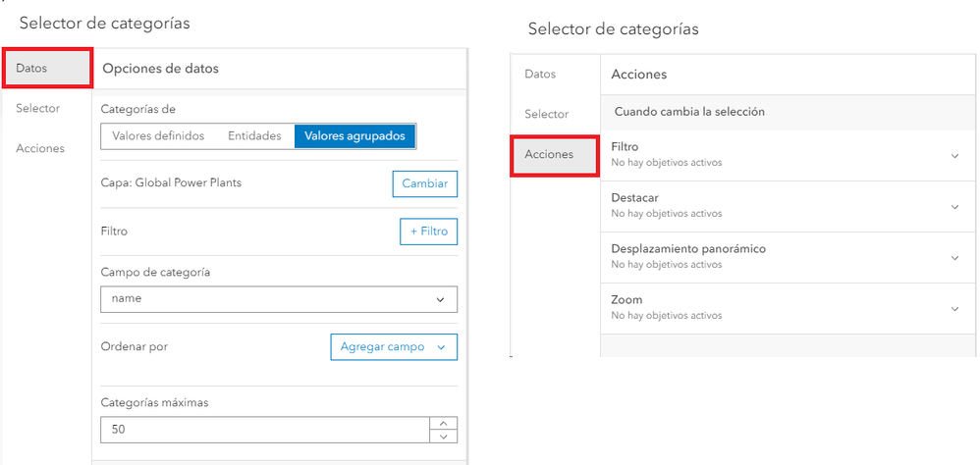Open the Datos tab in left panel

coord(46,68)
